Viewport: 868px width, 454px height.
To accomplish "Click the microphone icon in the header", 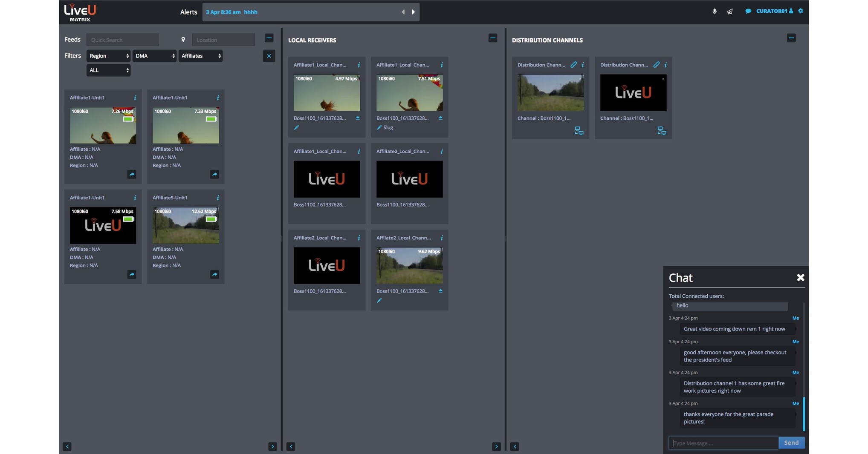I will (715, 11).
